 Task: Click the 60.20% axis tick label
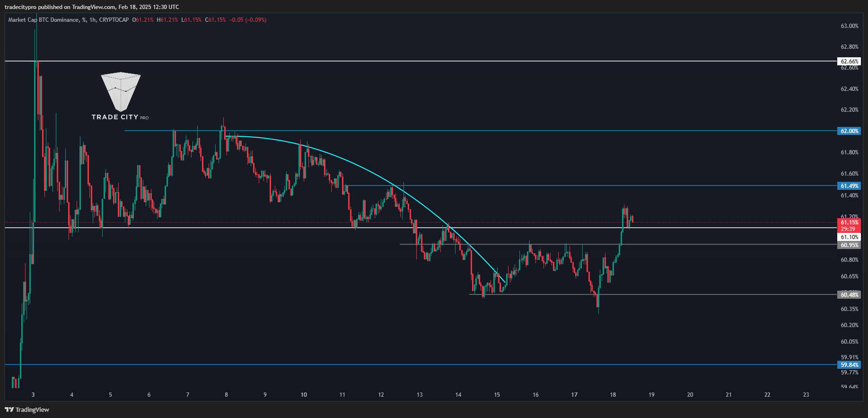[850, 325]
